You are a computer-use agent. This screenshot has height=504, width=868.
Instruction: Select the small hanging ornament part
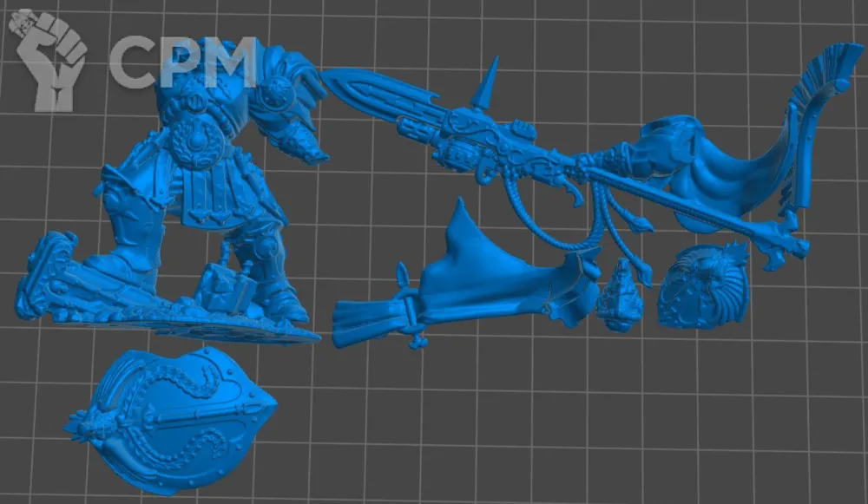620,295
